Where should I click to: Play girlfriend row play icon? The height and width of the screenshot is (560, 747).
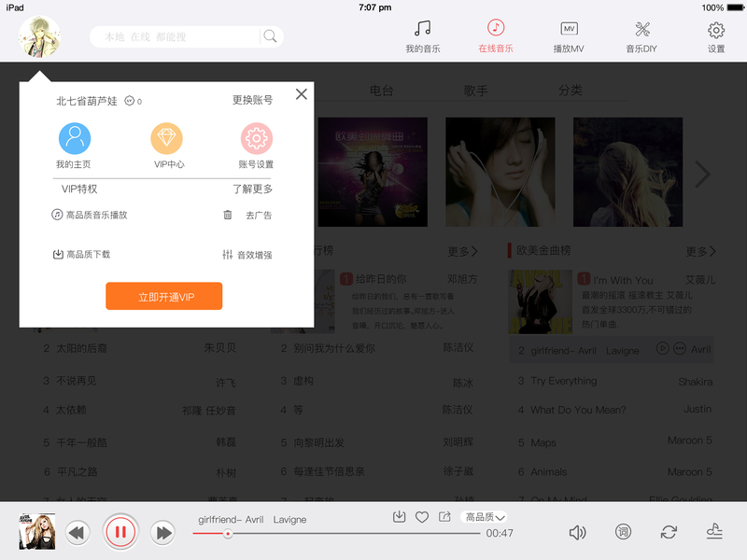pyautogui.click(x=663, y=348)
